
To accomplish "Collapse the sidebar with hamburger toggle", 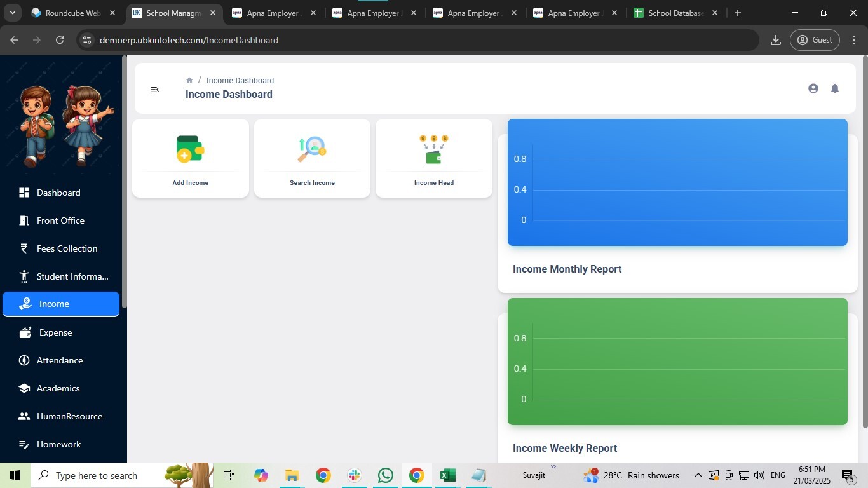I will tap(154, 90).
